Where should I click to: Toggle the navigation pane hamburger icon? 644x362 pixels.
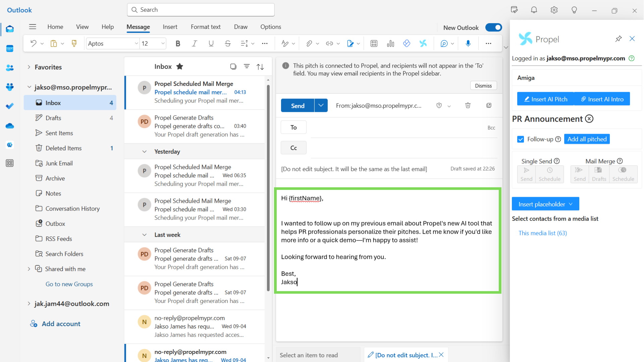(x=33, y=27)
